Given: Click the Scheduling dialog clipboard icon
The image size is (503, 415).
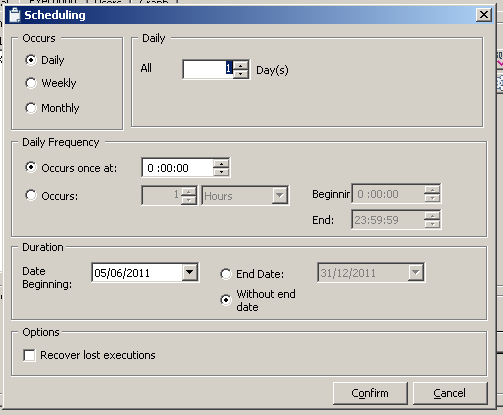Looking at the screenshot, I should click(x=15, y=15).
